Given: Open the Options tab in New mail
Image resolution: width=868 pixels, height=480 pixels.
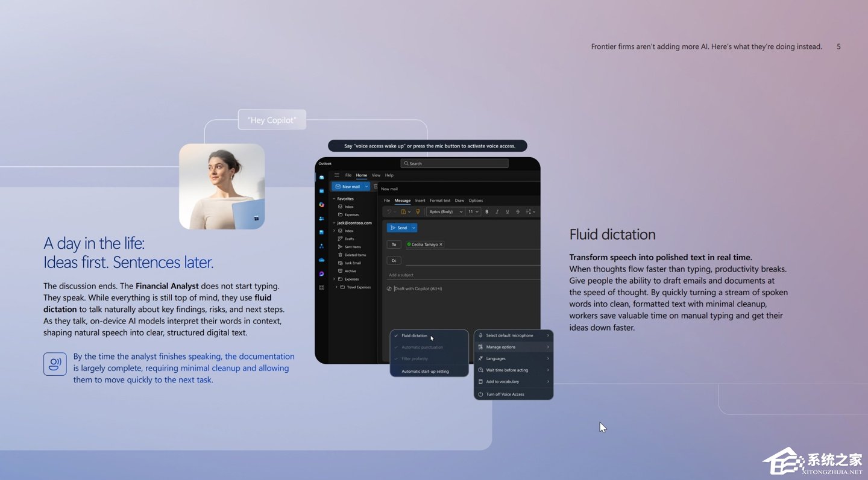Looking at the screenshot, I should [x=476, y=201].
